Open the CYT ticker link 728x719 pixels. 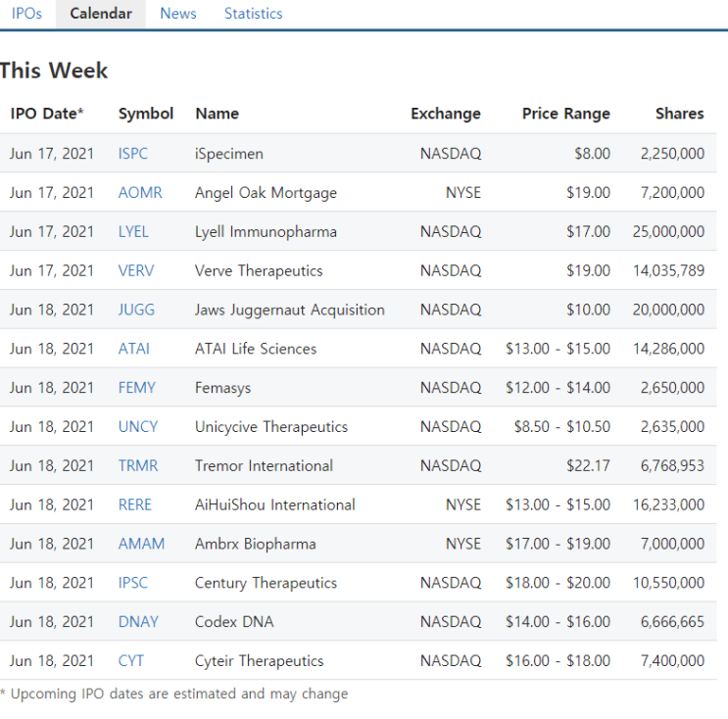[x=131, y=660]
